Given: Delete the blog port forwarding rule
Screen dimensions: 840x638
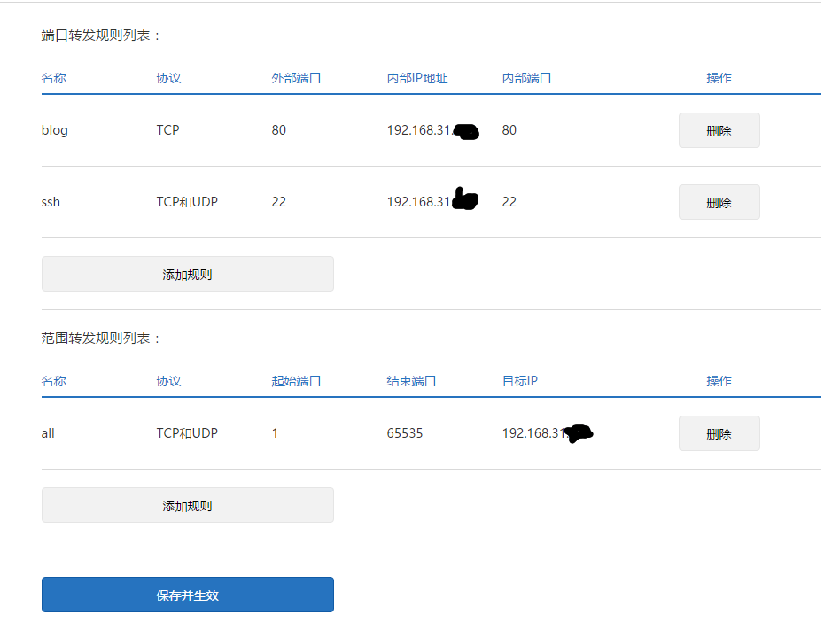Looking at the screenshot, I should [x=719, y=130].
